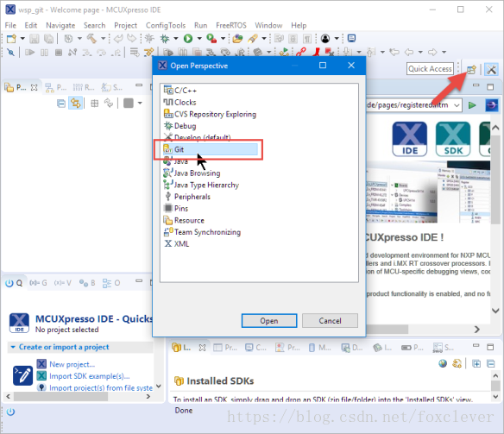Click Import SDK example(s)... link
Screen dimensions: 504x434
point(90,376)
